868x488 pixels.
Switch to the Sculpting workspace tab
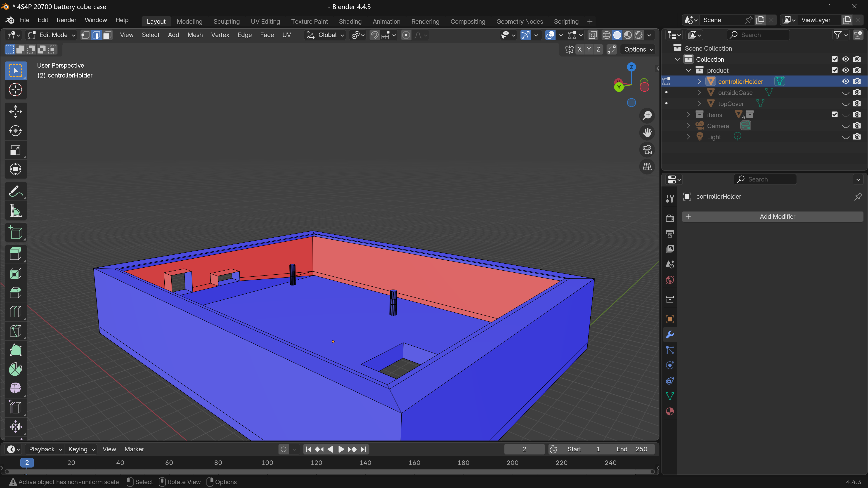(x=226, y=21)
